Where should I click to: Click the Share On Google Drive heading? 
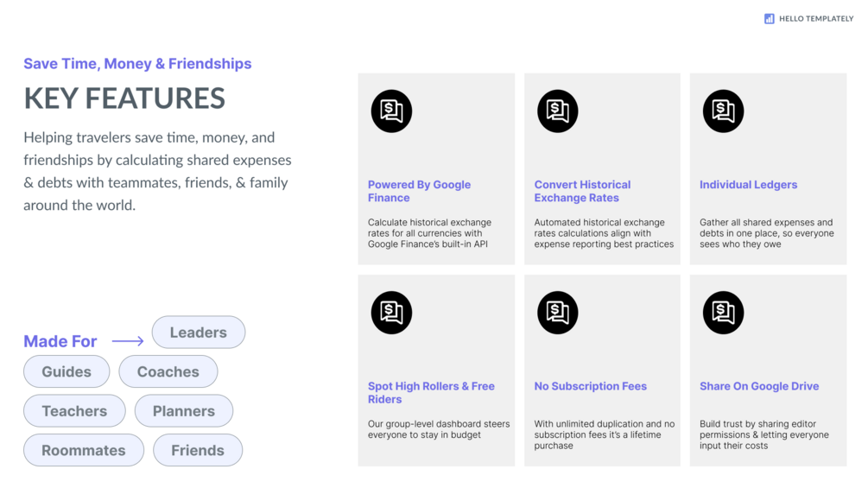[x=759, y=386]
